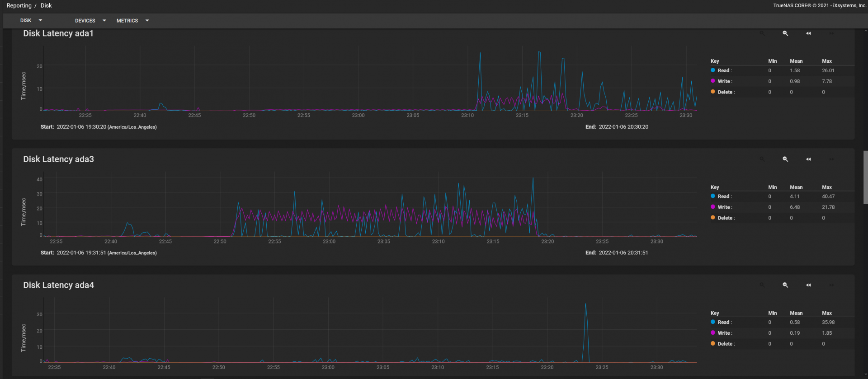Click the orange Delete swatch in ada4 legend
The width and height of the screenshot is (868, 379).
click(x=713, y=344)
